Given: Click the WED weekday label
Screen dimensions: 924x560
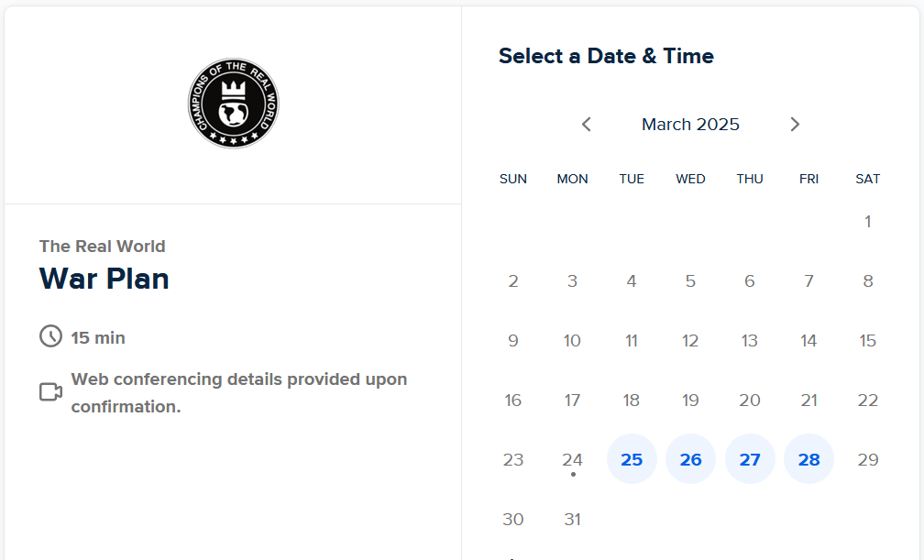Looking at the screenshot, I should pyautogui.click(x=690, y=179).
